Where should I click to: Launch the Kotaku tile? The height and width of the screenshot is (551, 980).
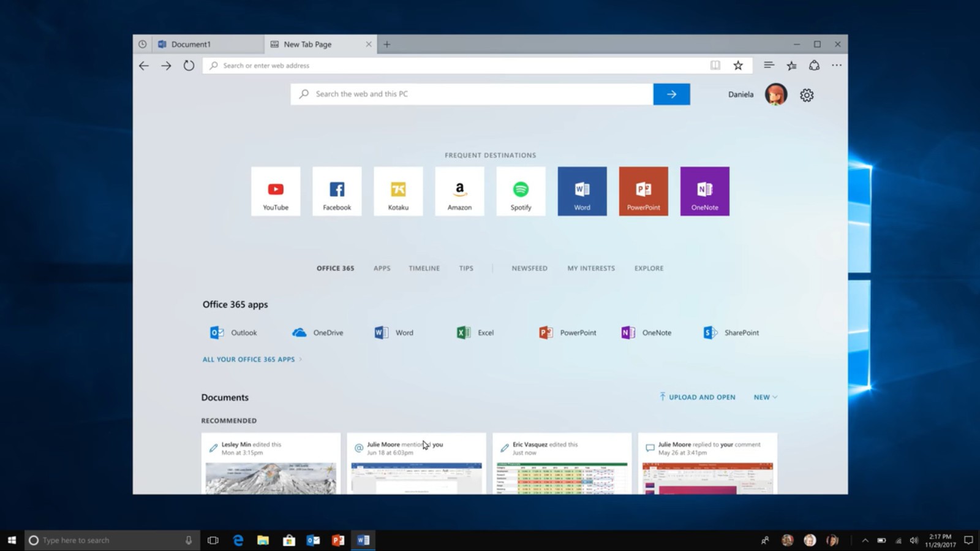coord(398,191)
